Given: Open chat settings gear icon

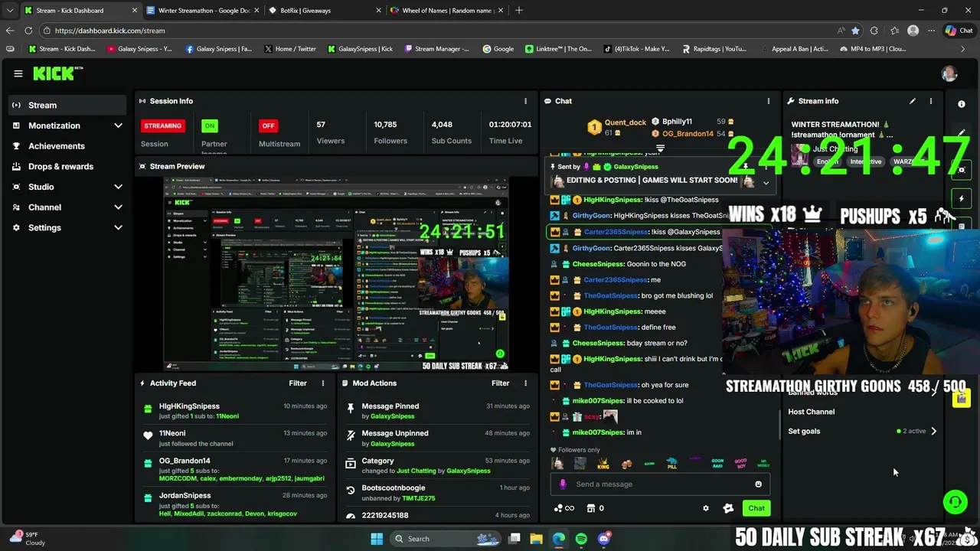Looking at the screenshot, I should pyautogui.click(x=706, y=508).
